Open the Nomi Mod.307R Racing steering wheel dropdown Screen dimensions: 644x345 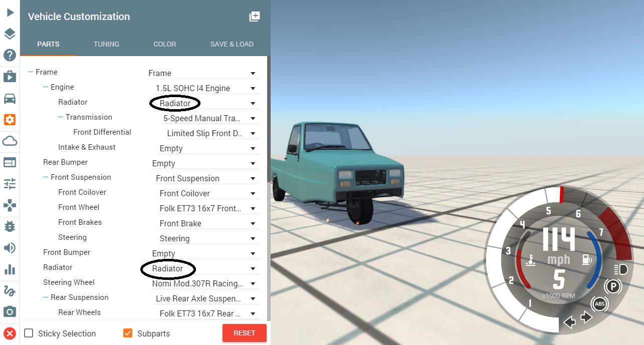click(x=205, y=283)
